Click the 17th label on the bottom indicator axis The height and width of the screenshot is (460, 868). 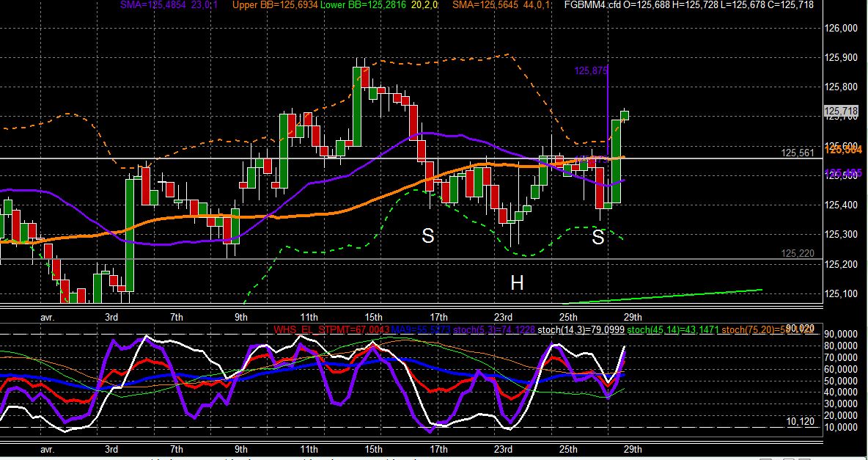coord(438,450)
